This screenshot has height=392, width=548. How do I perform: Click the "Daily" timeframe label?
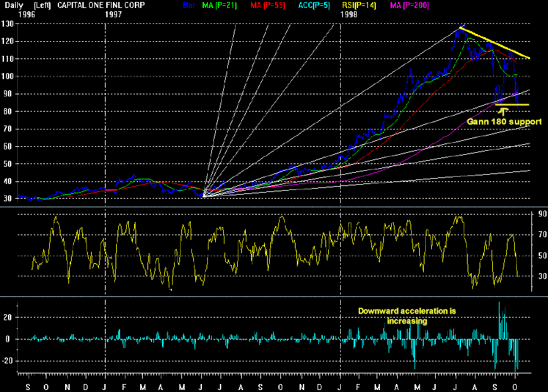(x=14, y=5)
